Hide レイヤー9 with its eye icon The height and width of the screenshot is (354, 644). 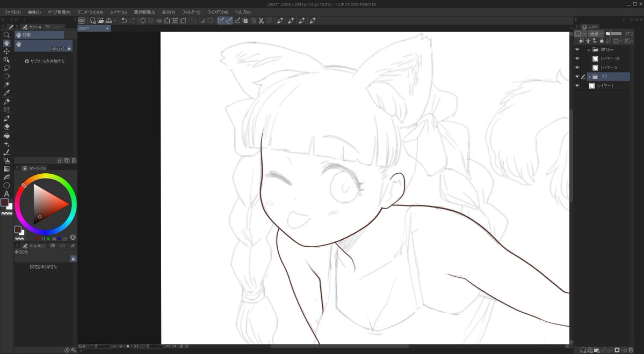[577, 68]
